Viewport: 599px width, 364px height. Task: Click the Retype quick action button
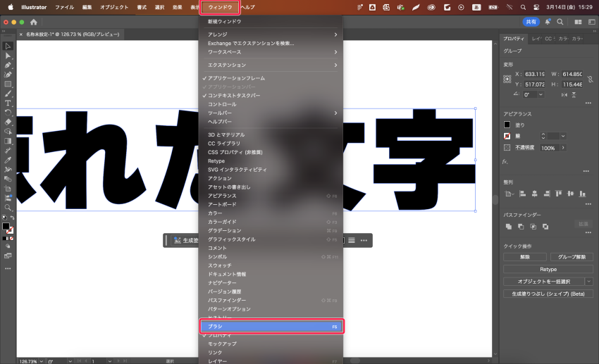pos(548,270)
